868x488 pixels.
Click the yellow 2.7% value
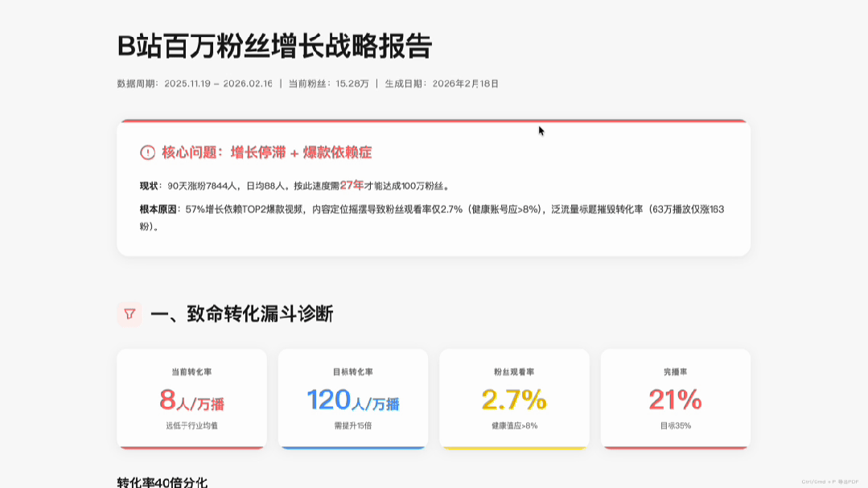click(514, 400)
